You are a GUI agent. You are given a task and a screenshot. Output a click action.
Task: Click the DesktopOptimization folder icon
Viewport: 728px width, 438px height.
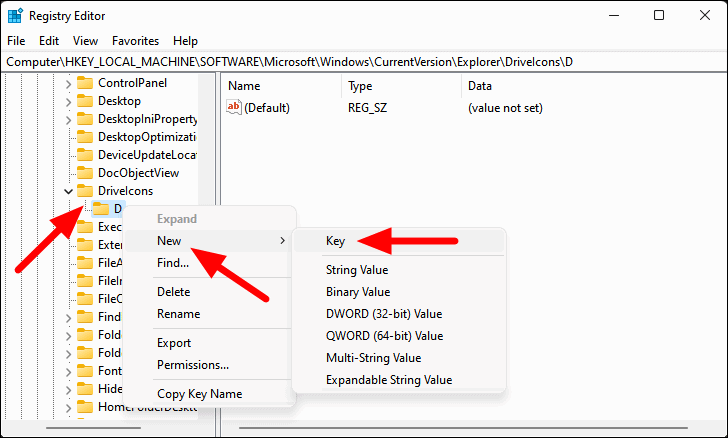85,137
